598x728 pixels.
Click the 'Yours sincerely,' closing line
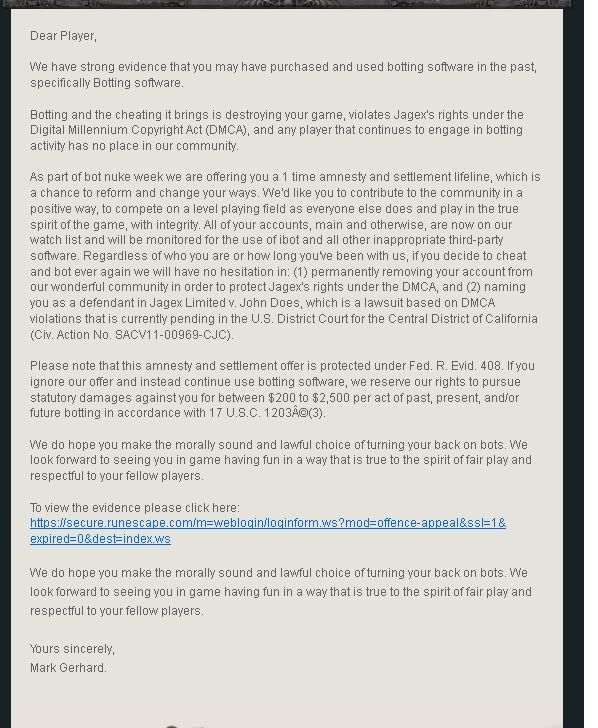72,649
